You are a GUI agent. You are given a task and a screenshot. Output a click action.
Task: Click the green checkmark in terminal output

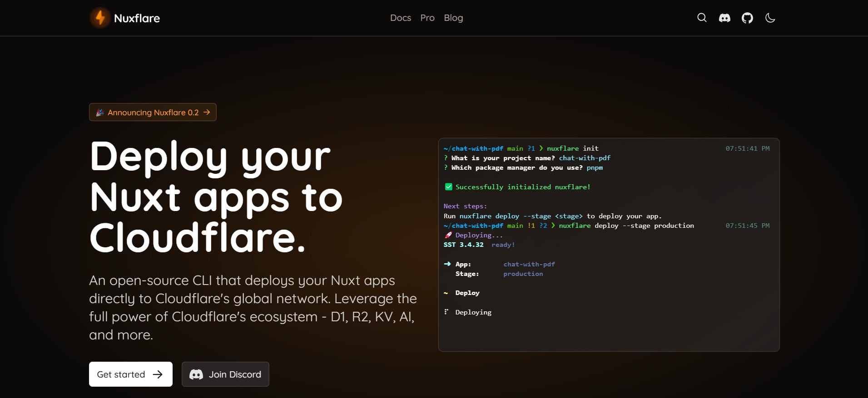[448, 187]
